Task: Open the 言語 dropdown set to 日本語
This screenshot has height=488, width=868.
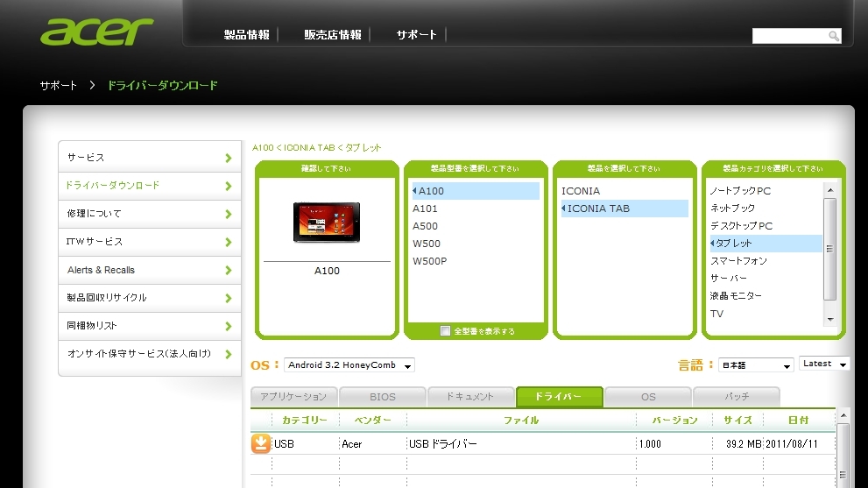Action: pyautogui.click(x=756, y=365)
